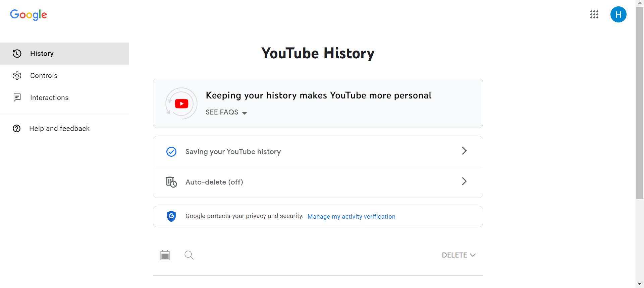This screenshot has width=644, height=288.
Task: Click the Controls gear icon
Action: (x=17, y=76)
